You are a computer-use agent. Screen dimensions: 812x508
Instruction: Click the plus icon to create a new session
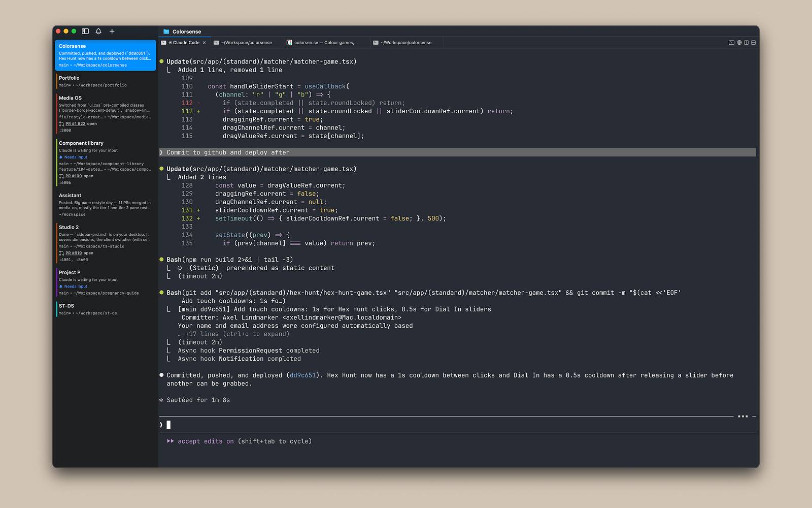click(x=112, y=31)
